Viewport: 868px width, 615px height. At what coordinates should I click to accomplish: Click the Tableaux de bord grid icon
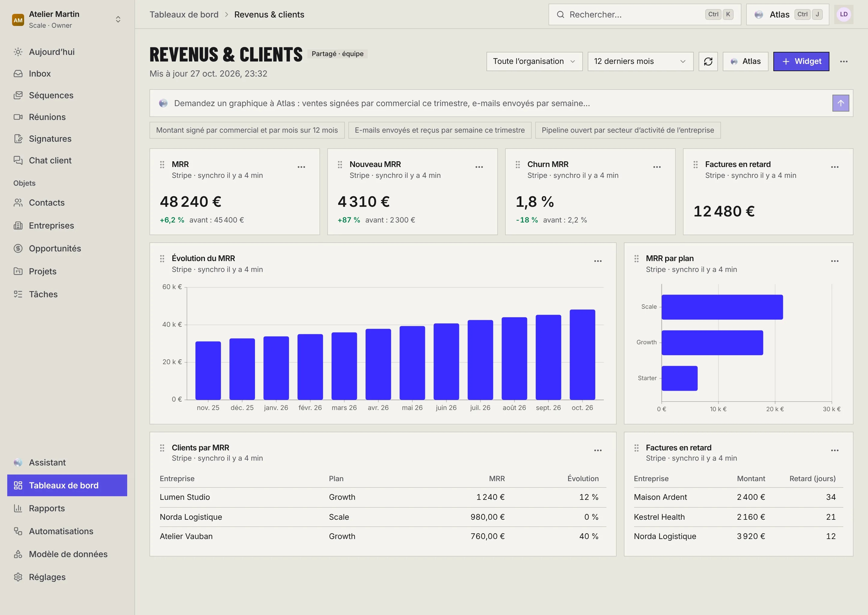18,485
